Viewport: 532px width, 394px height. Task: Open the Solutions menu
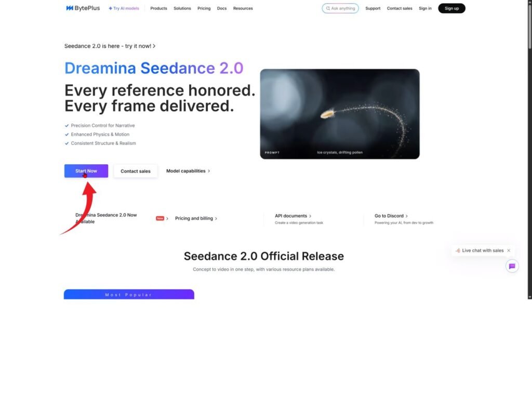click(x=182, y=8)
